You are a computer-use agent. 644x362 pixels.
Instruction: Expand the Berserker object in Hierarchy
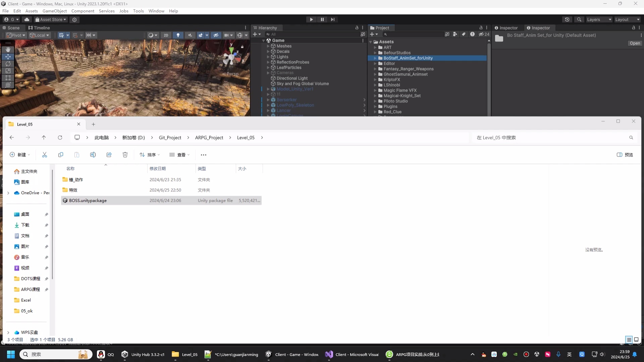point(268,100)
